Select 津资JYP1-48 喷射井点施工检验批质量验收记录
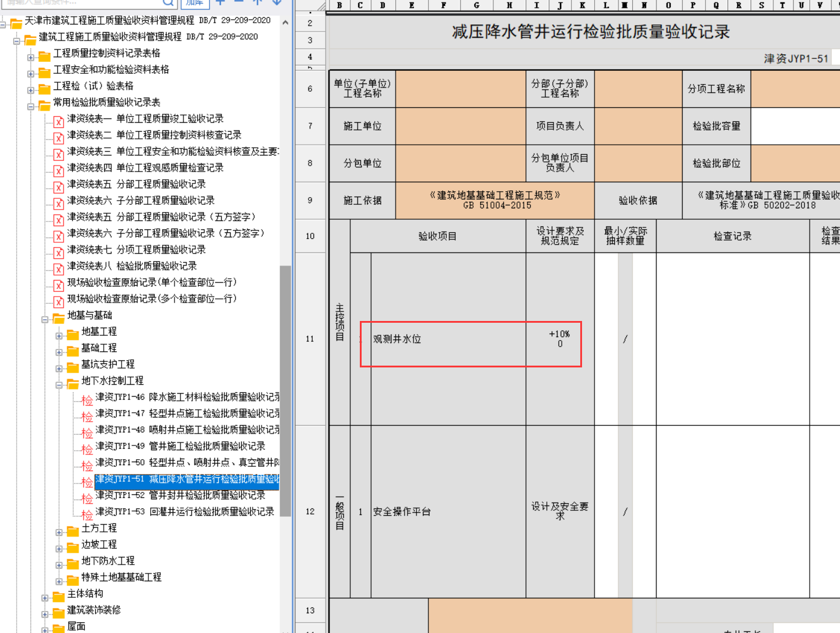 [x=187, y=430]
